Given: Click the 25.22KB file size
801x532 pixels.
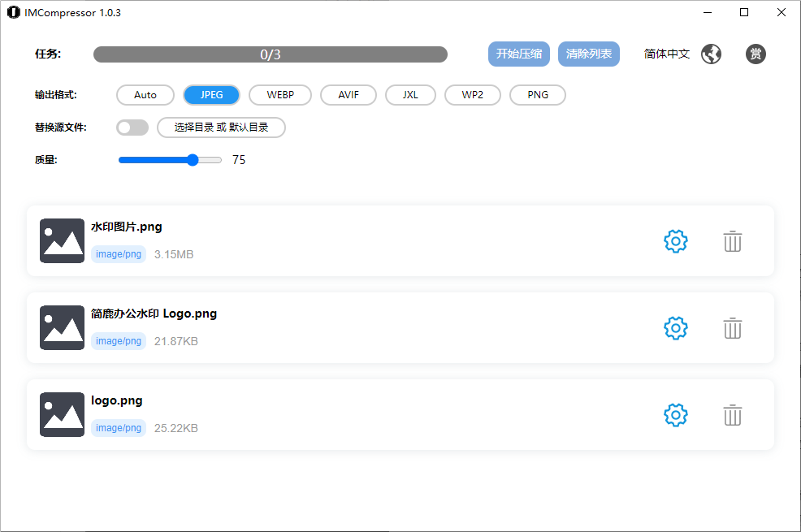Looking at the screenshot, I should (x=175, y=428).
